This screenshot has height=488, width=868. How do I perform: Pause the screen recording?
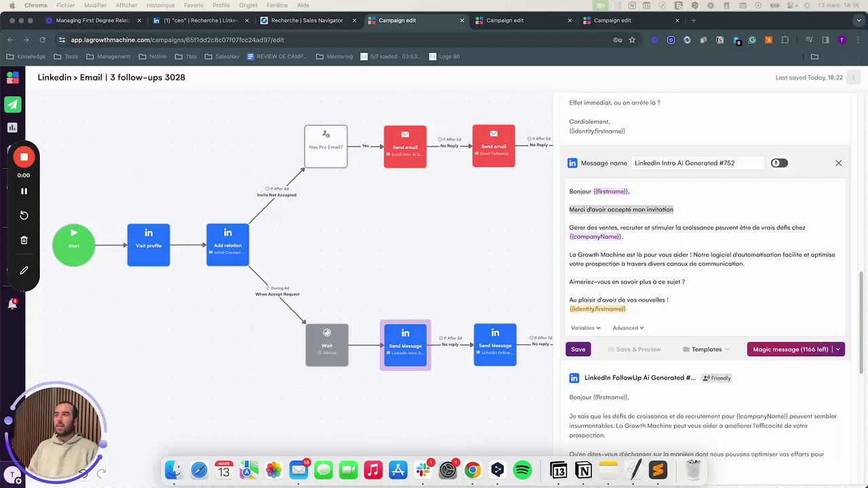(24, 191)
